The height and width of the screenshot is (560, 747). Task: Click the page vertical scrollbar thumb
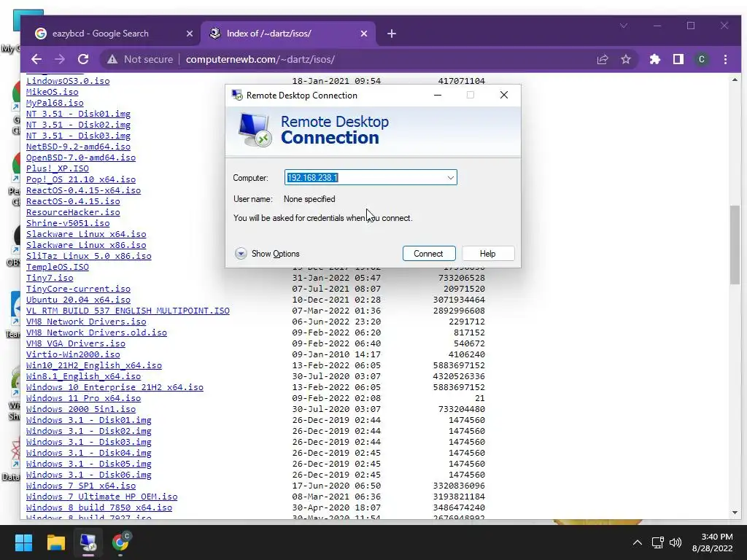tap(735, 245)
